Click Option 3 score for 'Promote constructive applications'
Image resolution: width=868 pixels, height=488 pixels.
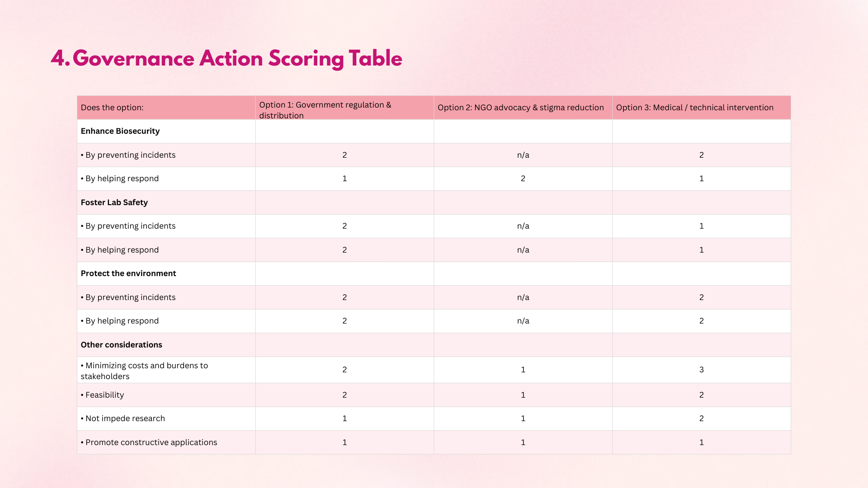[x=701, y=442]
